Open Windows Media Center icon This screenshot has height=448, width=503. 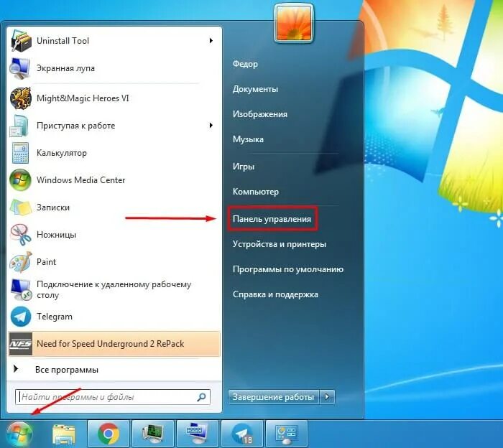tap(21, 180)
